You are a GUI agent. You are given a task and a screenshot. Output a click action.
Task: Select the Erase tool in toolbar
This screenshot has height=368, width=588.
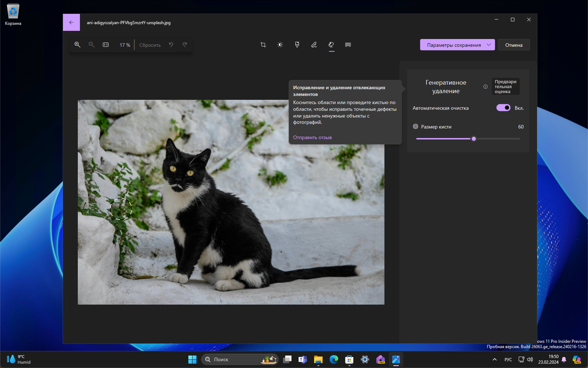click(x=331, y=45)
